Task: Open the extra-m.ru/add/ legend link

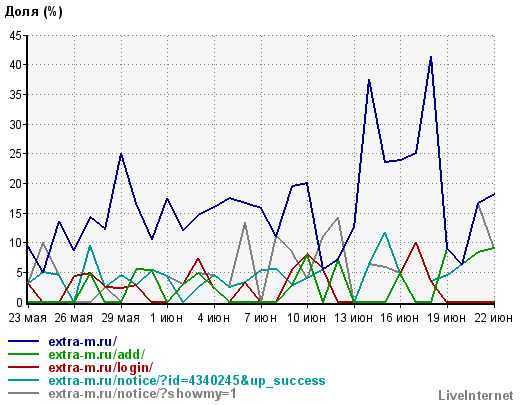Action: click(97, 354)
